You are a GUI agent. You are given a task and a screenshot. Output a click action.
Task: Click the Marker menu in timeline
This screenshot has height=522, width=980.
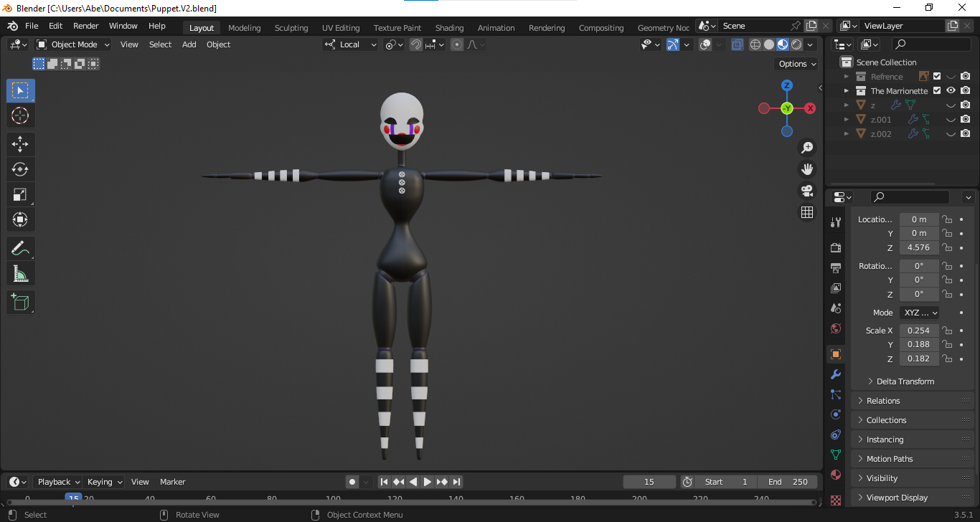(x=173, y=482)
